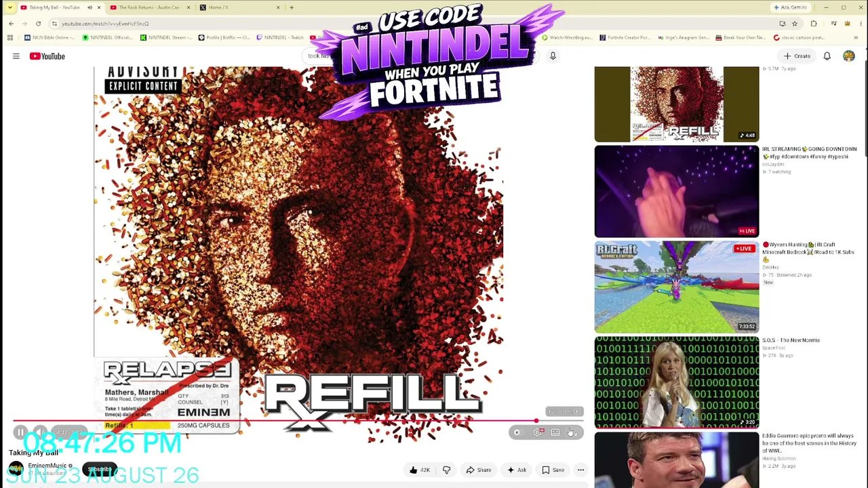
Task: Open the more actions ellipsis menu below the video
Action: pyautogui.click(x=580, y=470)
